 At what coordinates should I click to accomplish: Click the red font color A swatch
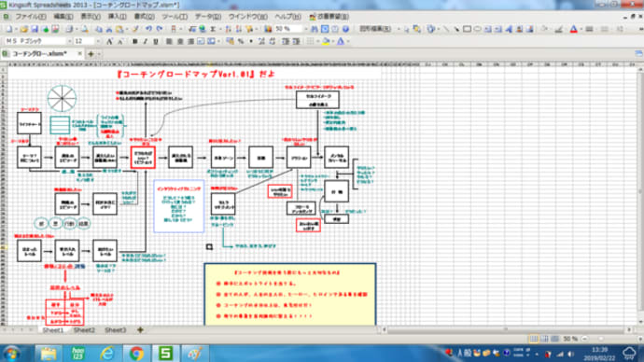tap(574, 29)
